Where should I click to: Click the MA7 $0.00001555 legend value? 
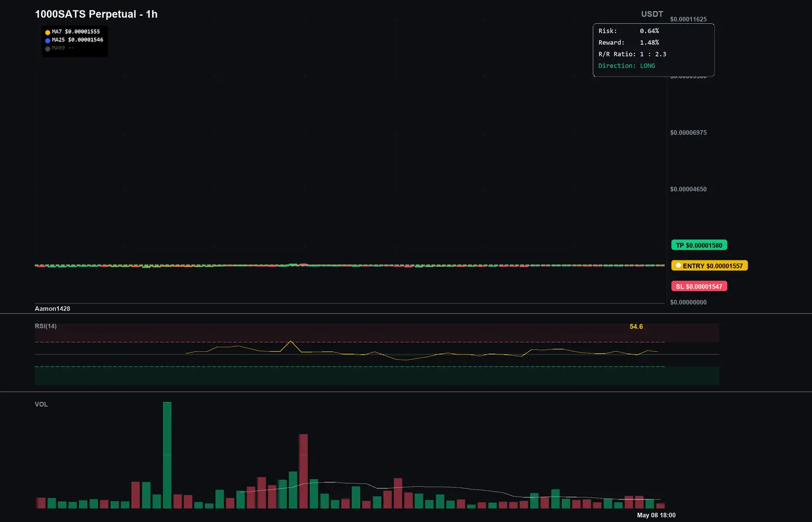coord(76,32)
